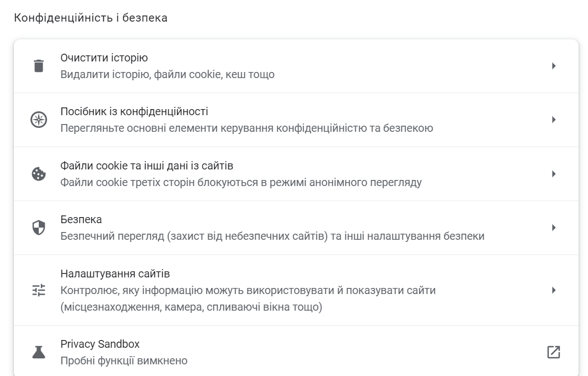Click the Конфіденційність і безпека heading
The width and height of the screenshot is (588, 376).
90,18
